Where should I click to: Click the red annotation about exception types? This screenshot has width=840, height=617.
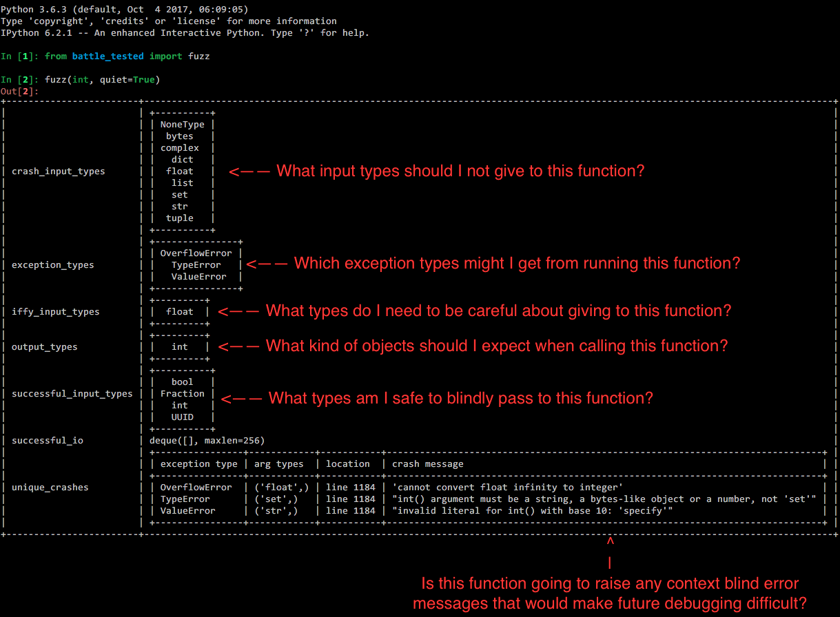(517, 264)
